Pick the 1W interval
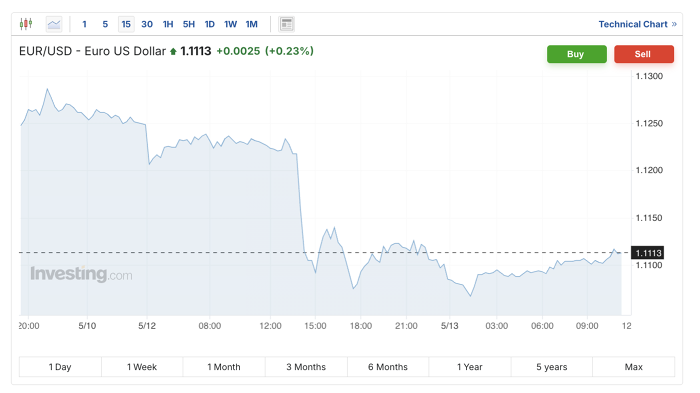 tap(231, 24)
